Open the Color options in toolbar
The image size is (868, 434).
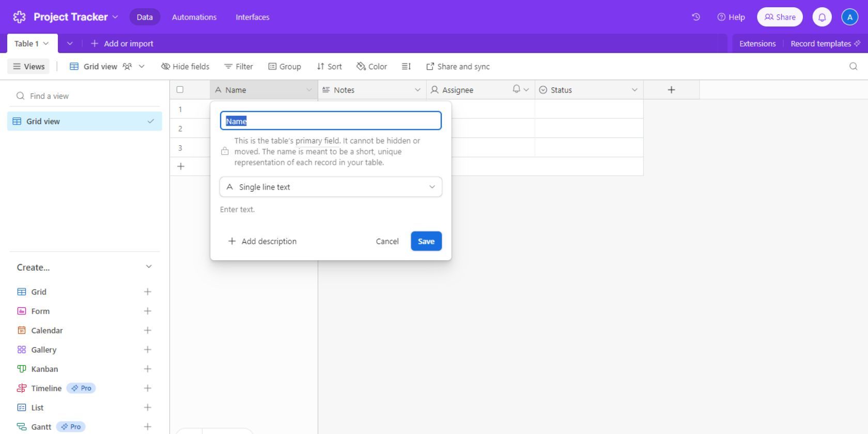(x=371, y=66)
